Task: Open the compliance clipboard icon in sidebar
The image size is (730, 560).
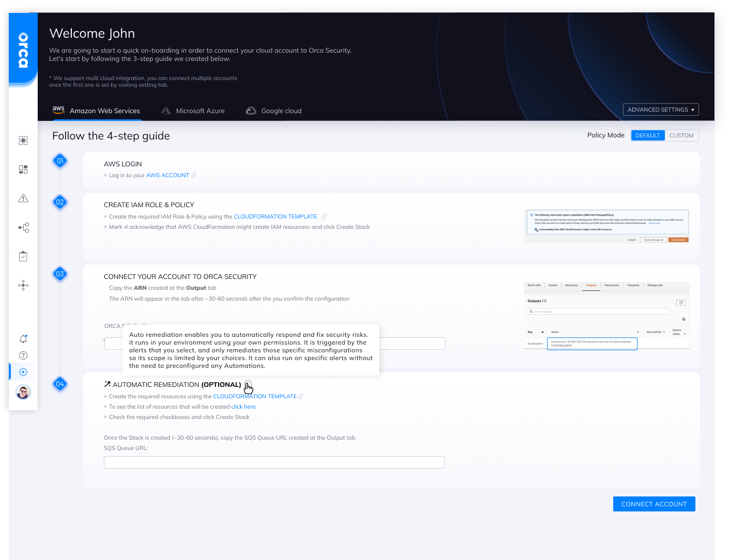Action: coord(23,256)
